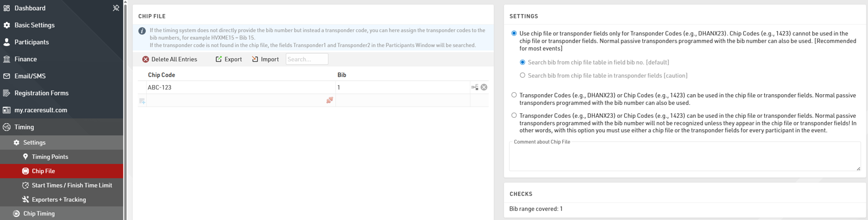This screenshot has height=220, width=868.
Task: Select the option where bib-programmed transponders are not recognized
Action: click(x=514, y=115)
